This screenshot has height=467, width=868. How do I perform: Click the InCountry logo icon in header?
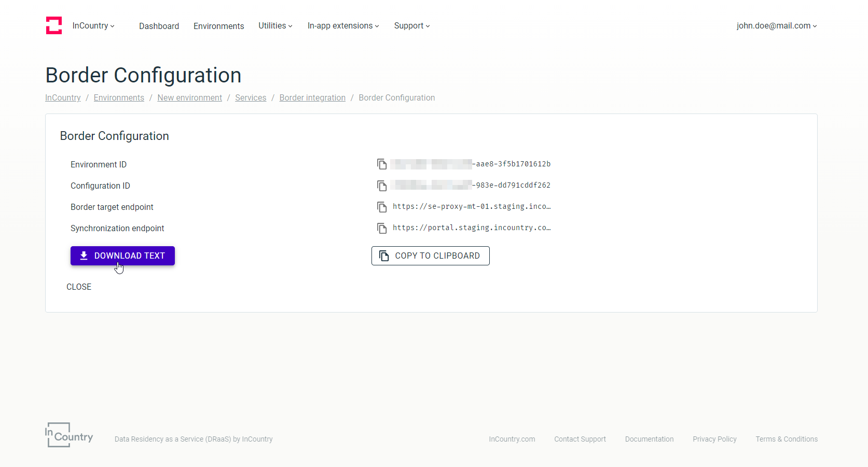[x=54, y=25]
